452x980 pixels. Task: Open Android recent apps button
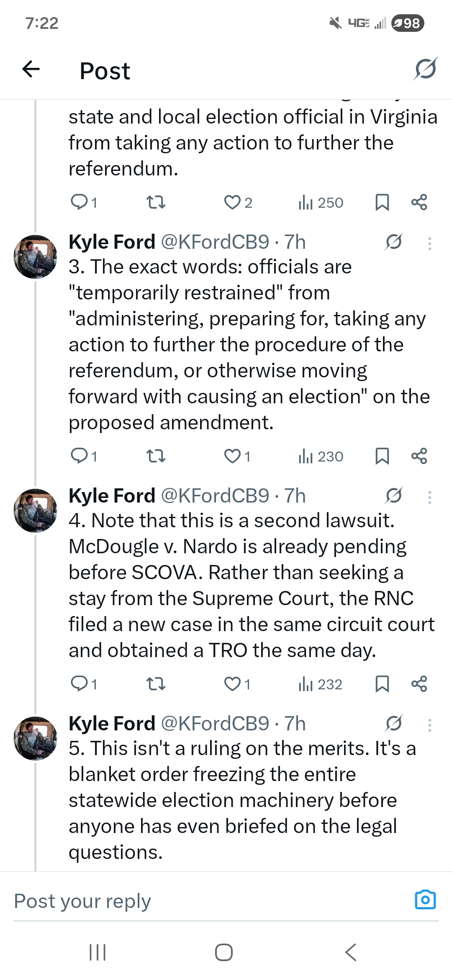coord(98,952)
